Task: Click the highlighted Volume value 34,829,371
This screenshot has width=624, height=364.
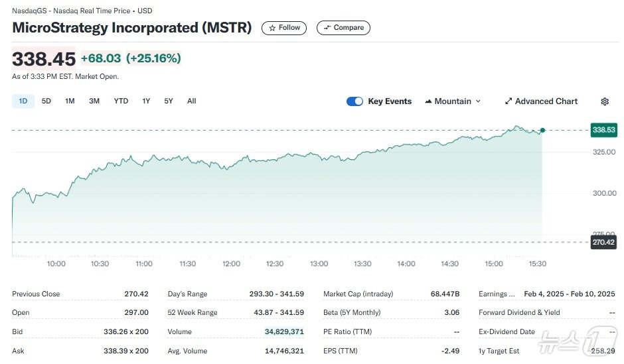Action: tap(284, 332)
